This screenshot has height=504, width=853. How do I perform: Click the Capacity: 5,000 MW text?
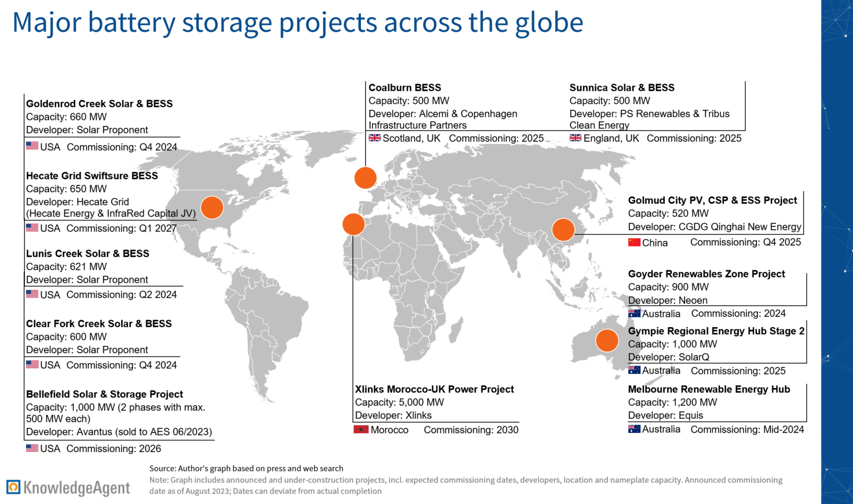click(399, 403)
